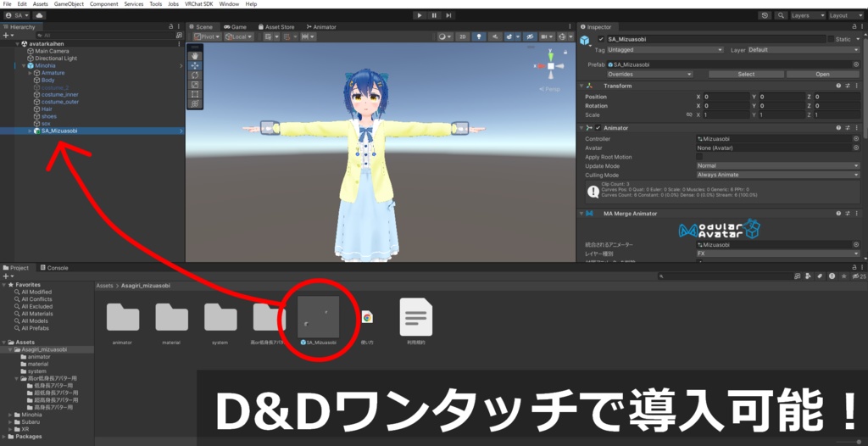868x446 pixels.
Task: Open Pivot handle position dropdown
Action: click(207, 36)
